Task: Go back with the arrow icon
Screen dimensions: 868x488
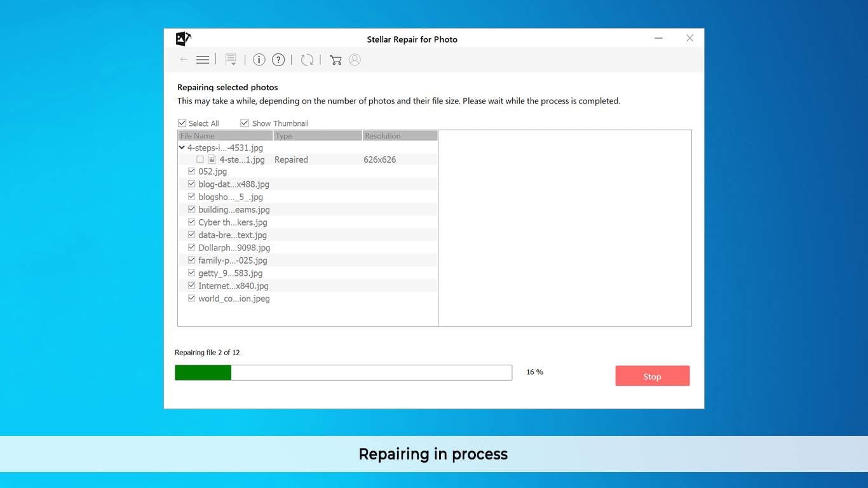Action: [x=184, y=60]
